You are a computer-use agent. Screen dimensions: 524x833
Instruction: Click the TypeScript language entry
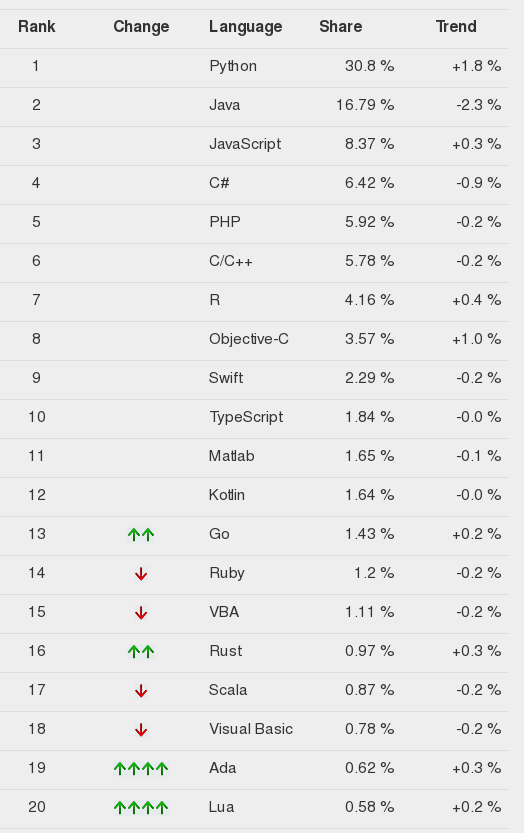point(246,417)
